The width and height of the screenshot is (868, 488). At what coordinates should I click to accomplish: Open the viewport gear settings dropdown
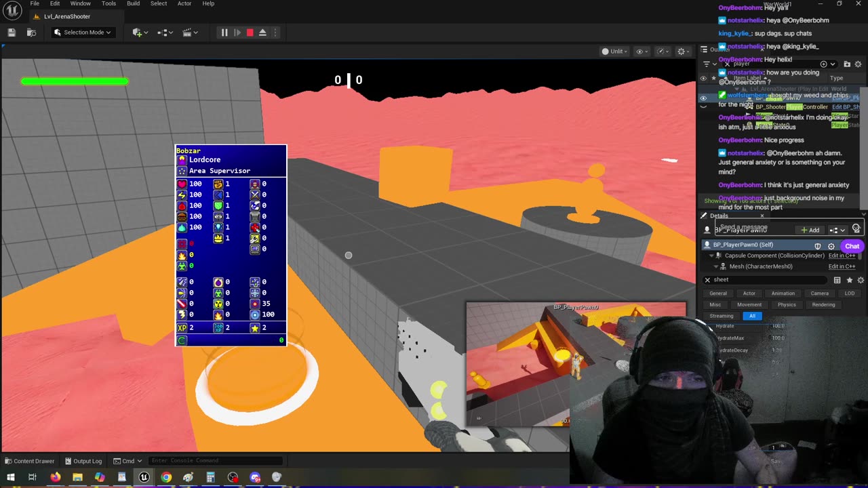684,52
